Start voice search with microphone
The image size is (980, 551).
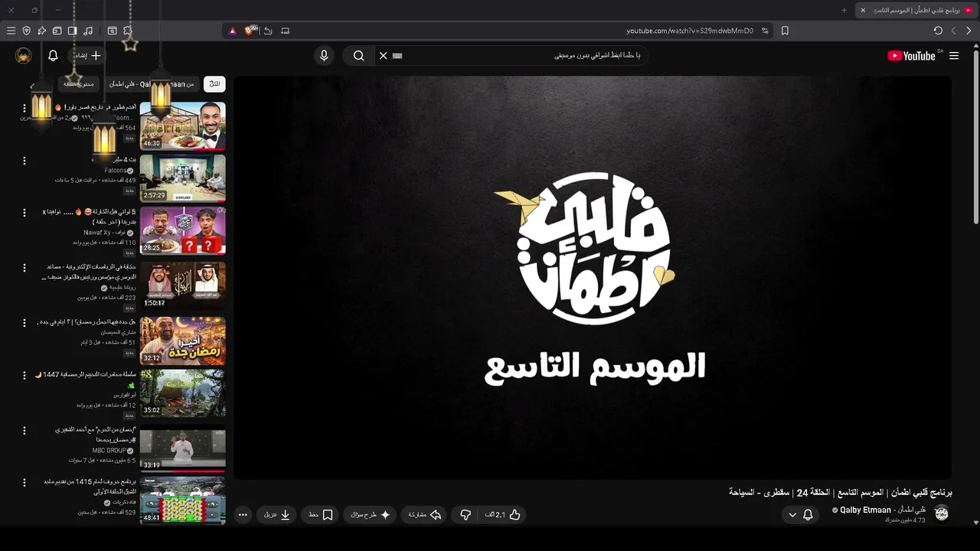click(324, 56)
